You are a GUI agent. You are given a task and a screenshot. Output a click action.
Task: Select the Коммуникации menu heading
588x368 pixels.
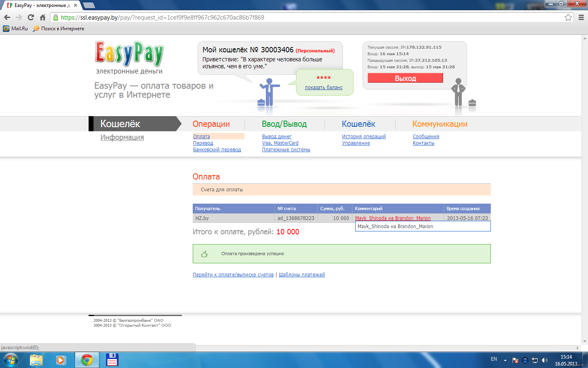pyautogui.click(x=440, y=124)
